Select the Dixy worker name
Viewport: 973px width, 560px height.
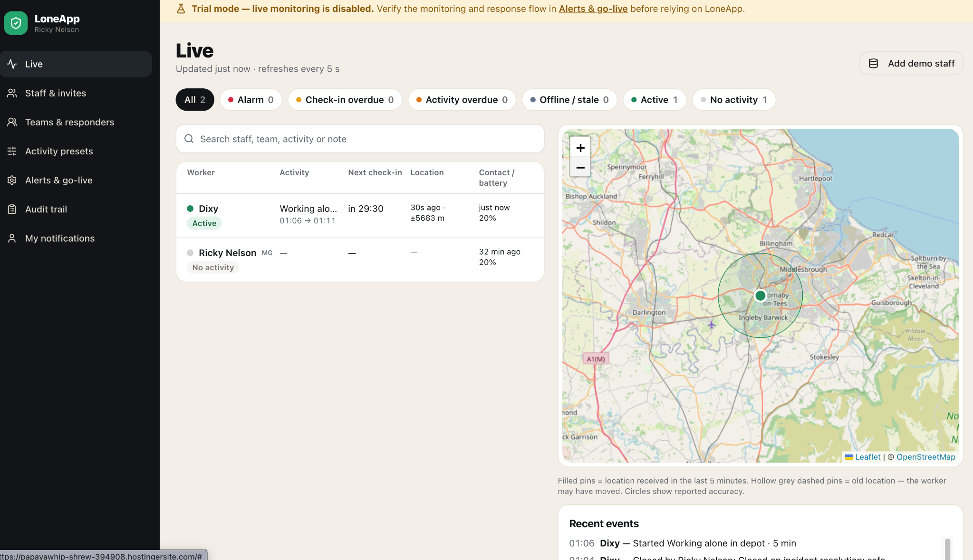[208, 209]
